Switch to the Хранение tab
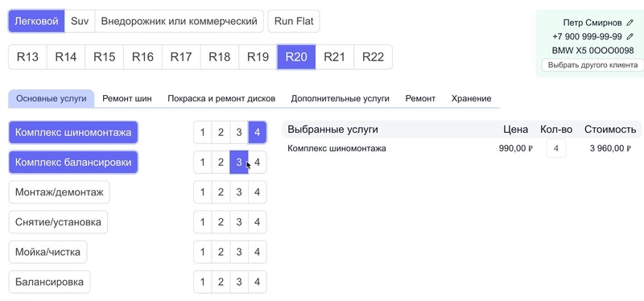 [471, 98]
